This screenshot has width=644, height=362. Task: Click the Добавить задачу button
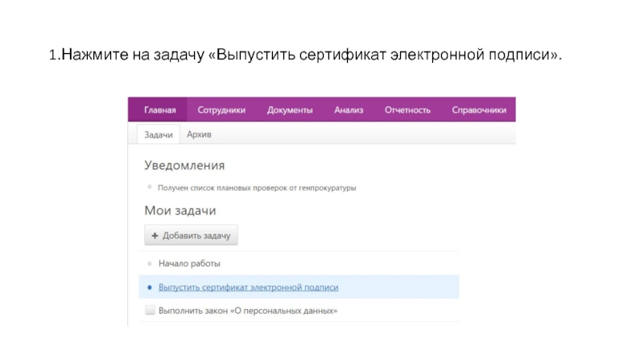tap(191, 235)
